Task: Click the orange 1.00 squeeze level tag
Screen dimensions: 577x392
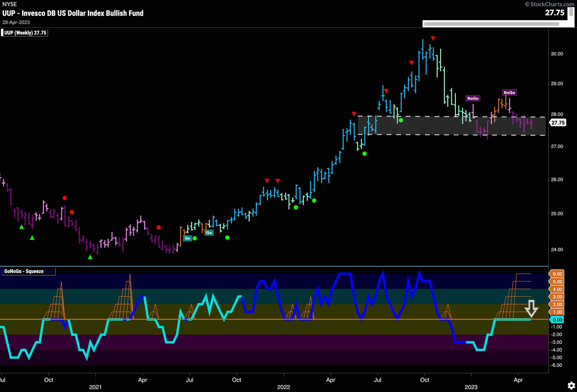Action: pyautogui.click(x=557, y=312)
